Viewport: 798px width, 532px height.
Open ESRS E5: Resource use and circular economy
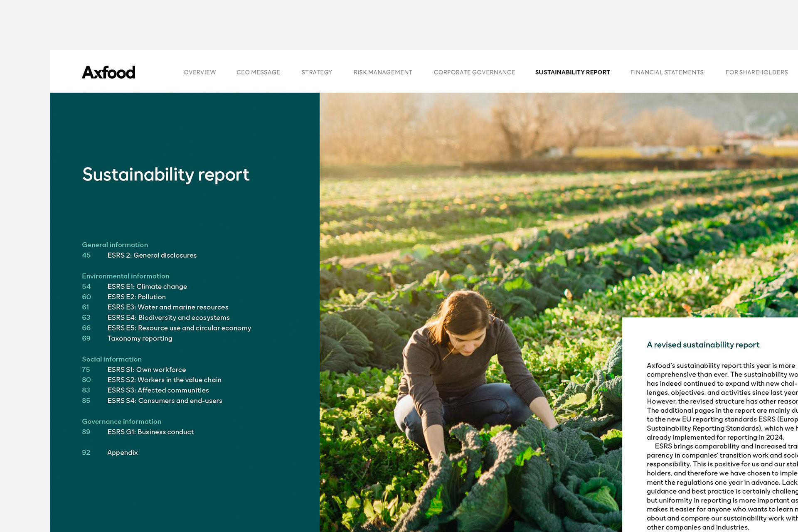pyautogui.click(x=179, y=328)
